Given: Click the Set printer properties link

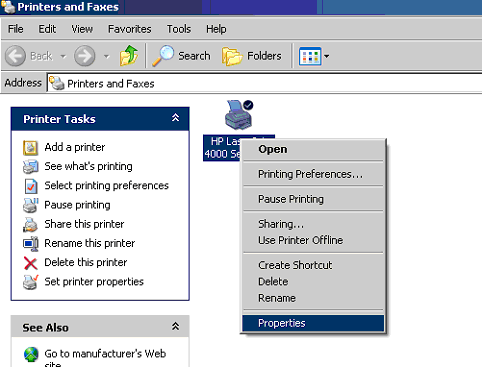Looking at the screenshot, I should point(94,282).
